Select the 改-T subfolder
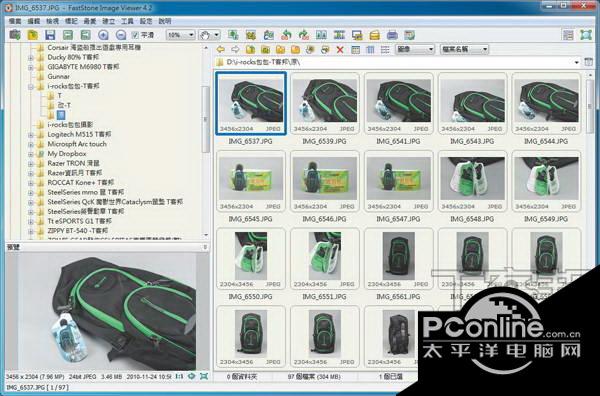600x396 pixels. (64, 105)
